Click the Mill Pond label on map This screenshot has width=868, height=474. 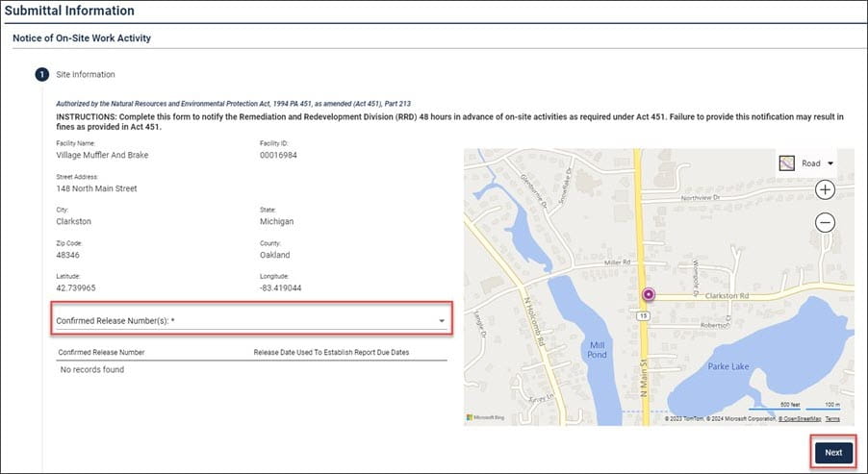click(x=597, y=350)
